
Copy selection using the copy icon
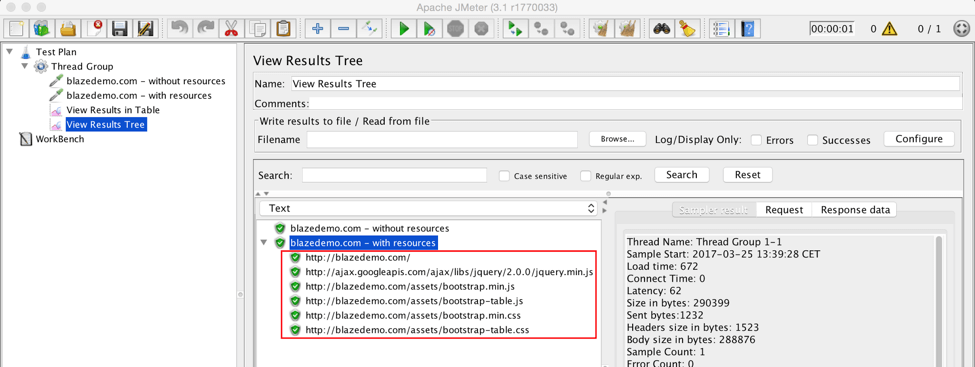[x=257, y=29]
